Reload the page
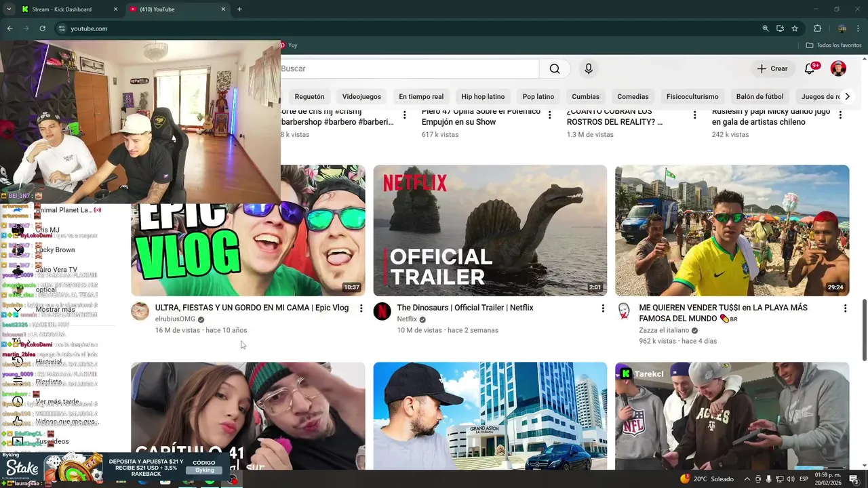This screenshot has height=488, width=868. (x=42, y=28)
